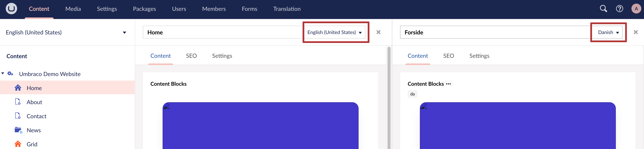Open the Forms section
Image resolution: width=644 pixels, height=149 pixels.
click(249, 9)
